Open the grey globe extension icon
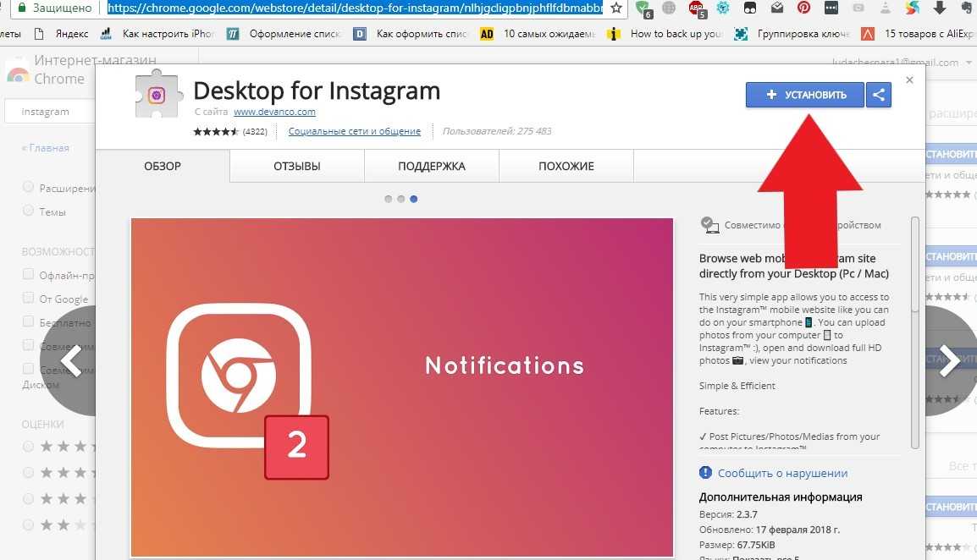This screenshot has width=977, height=560. [x=669, y=8]
